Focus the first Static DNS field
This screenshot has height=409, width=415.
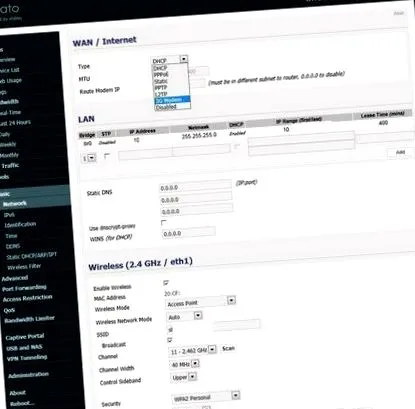coord(195,186)
